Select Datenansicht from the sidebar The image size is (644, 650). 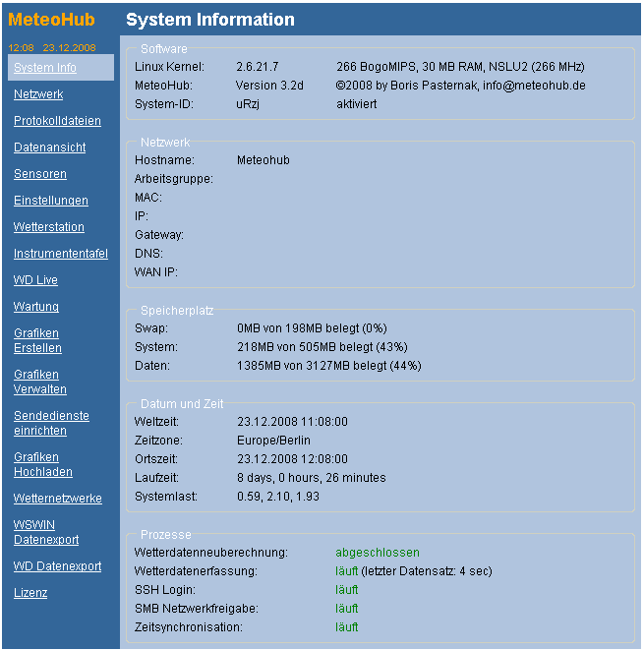pyautogui.click(x=49, y=148)
